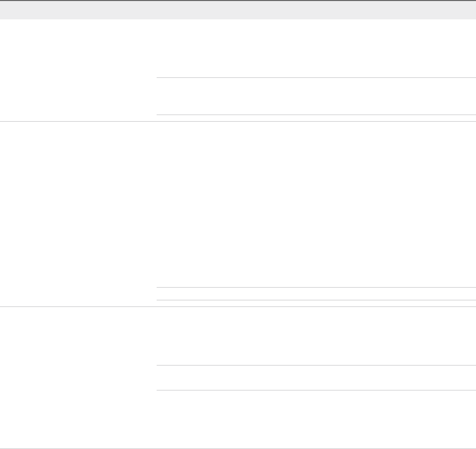Click the thin narrow sub-cell ending the second row
Viewport: 476px width, 449px height.
[x=315, y=294]
